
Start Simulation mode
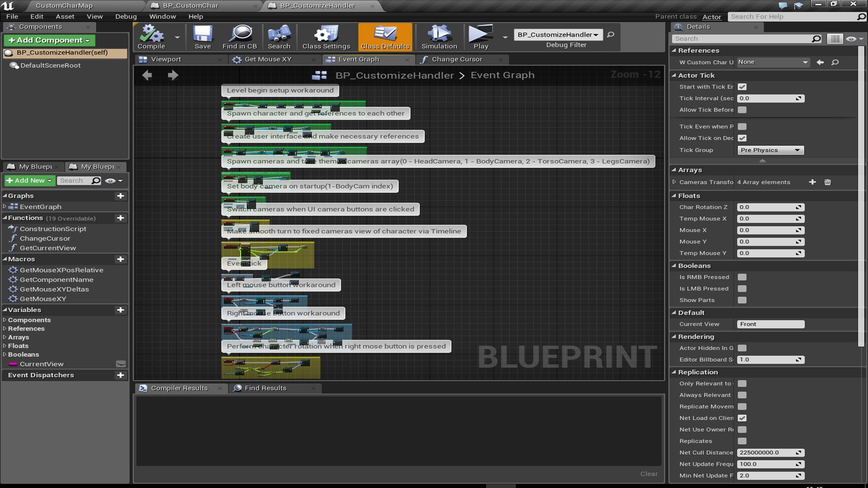coord(438,37)
